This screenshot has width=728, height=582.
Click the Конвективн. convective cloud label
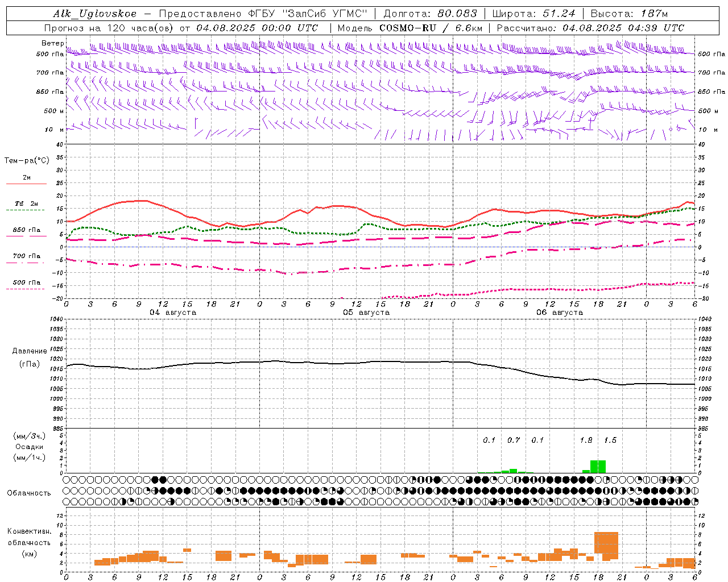29,531
